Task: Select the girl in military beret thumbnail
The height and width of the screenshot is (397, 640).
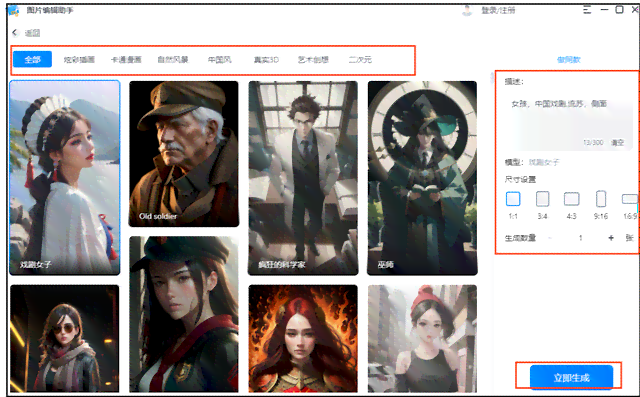Action: (x=184, y=314)
